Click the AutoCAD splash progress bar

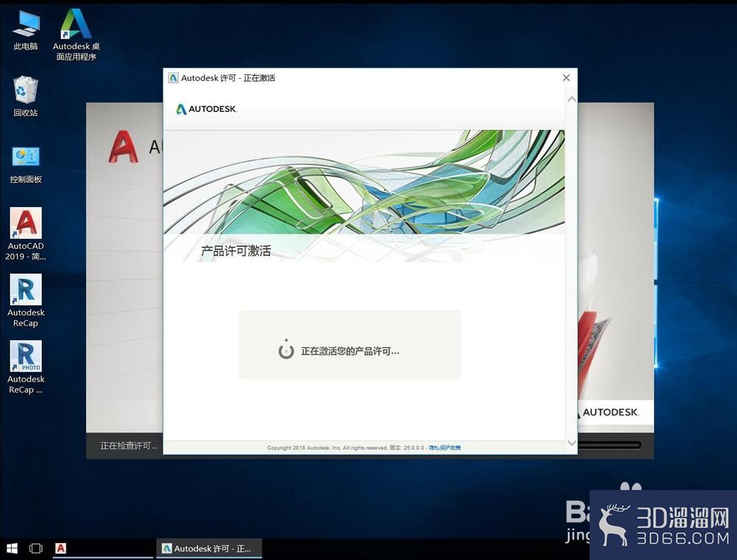pos(609,445)
